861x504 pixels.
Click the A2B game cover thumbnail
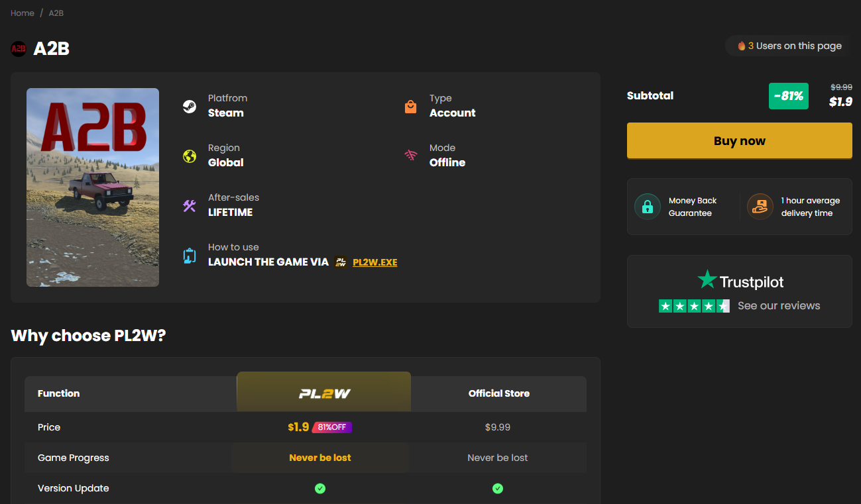93,187
